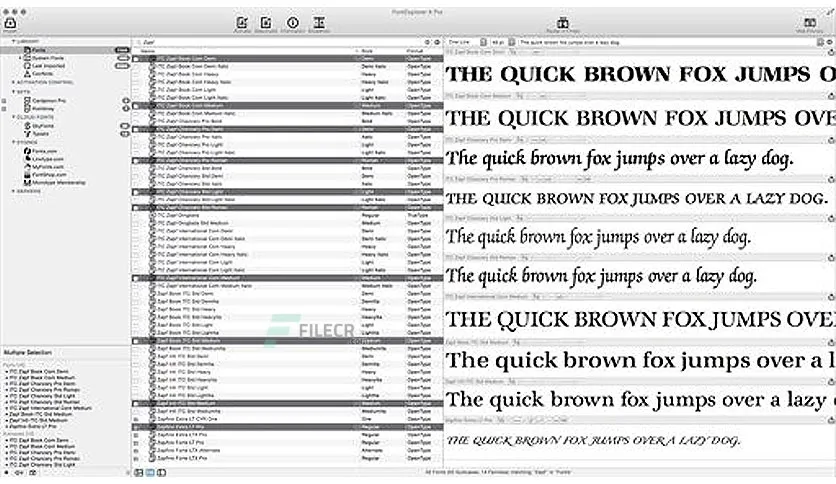The width and height of the screenshot is (836, 484).
Task: Select the ITC Zapf Dingbats row
Action: (287, 215)
